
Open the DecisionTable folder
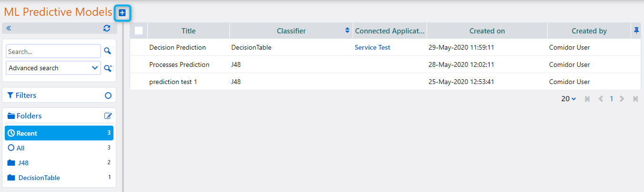[39, 178]
